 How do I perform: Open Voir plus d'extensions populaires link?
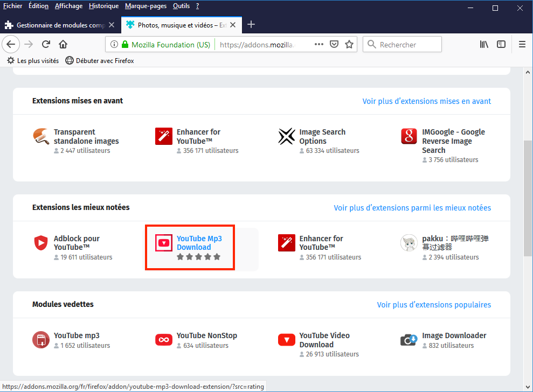434,305
